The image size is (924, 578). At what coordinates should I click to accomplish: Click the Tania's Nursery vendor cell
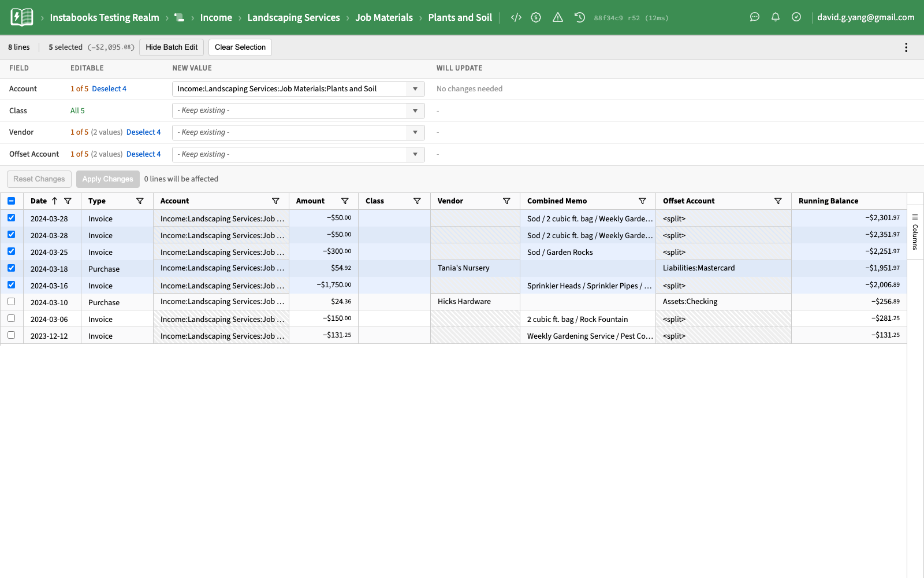[x=475, y=268]
